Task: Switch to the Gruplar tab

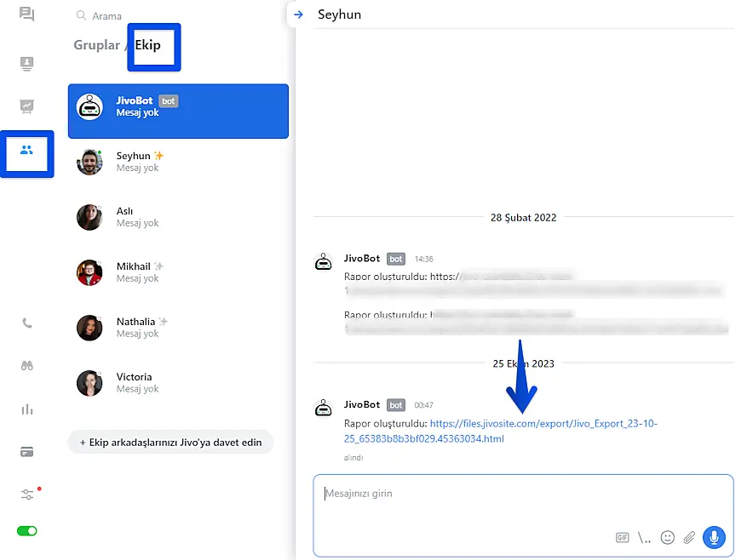Action: 96,45
